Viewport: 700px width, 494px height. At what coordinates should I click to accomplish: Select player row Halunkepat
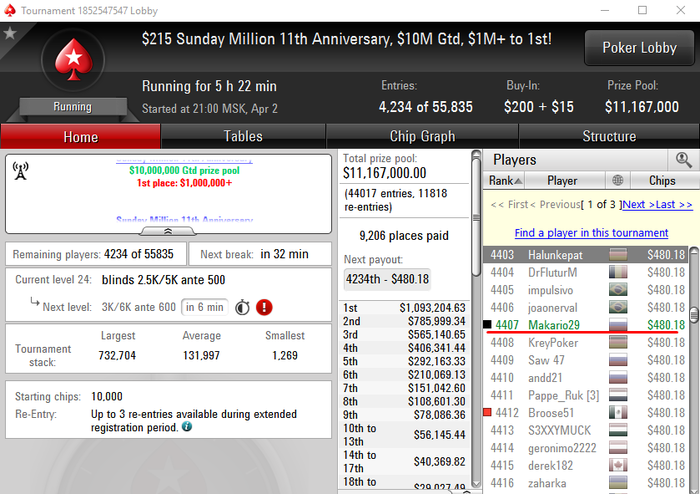point(586,255)
